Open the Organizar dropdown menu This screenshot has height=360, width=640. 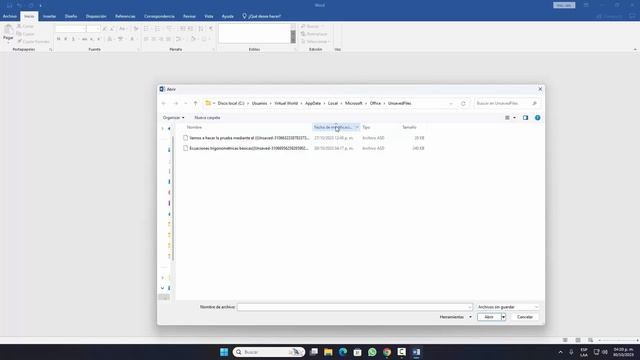point(173,118)
